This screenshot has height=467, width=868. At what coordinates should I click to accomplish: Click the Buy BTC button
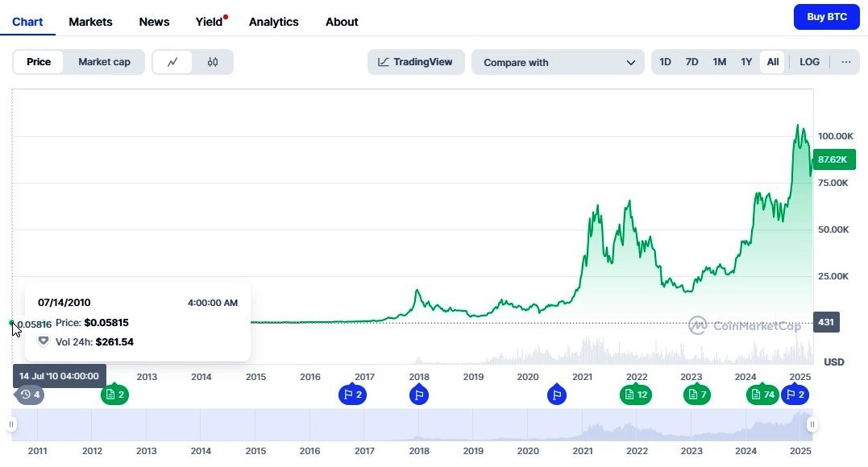(826, 16)
